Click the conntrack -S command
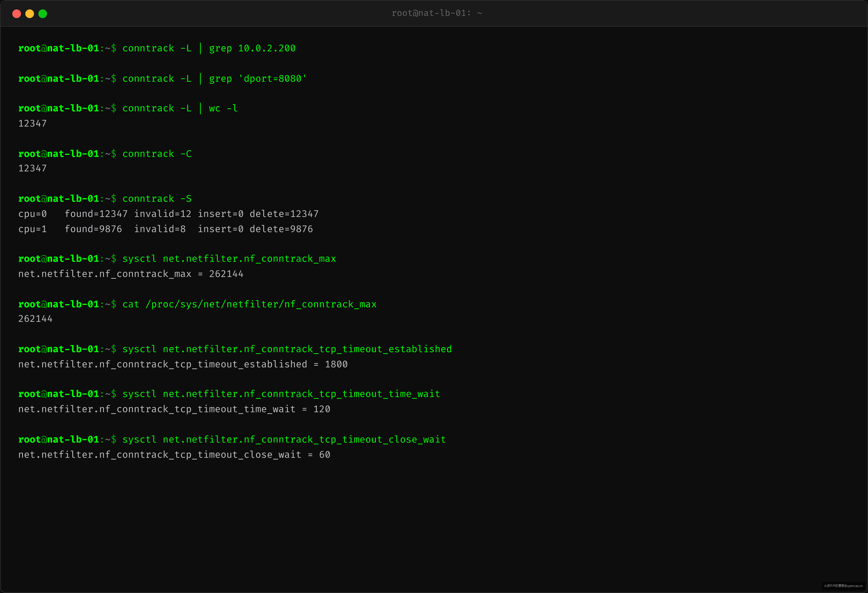Viewport: 868px width, 593px height. (157, 199)
